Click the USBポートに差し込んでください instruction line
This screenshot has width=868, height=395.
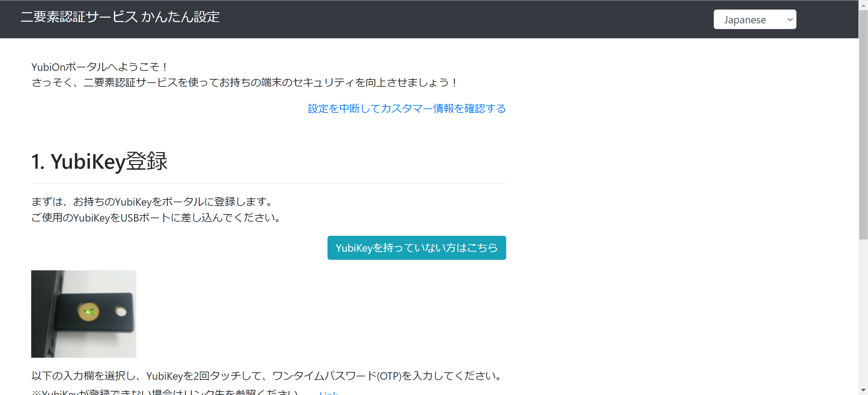click(156, 217)
